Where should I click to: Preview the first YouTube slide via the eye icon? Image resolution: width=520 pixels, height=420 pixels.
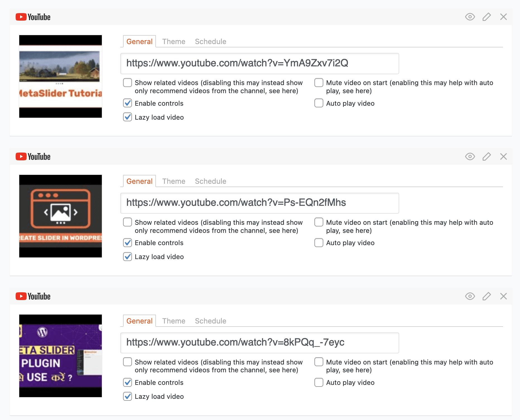(470, 17)
